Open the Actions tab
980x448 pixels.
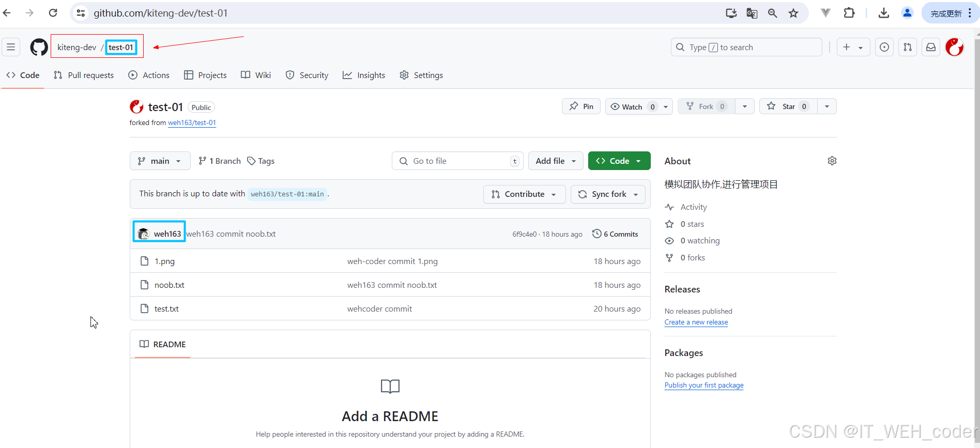[x=149, y=75]
